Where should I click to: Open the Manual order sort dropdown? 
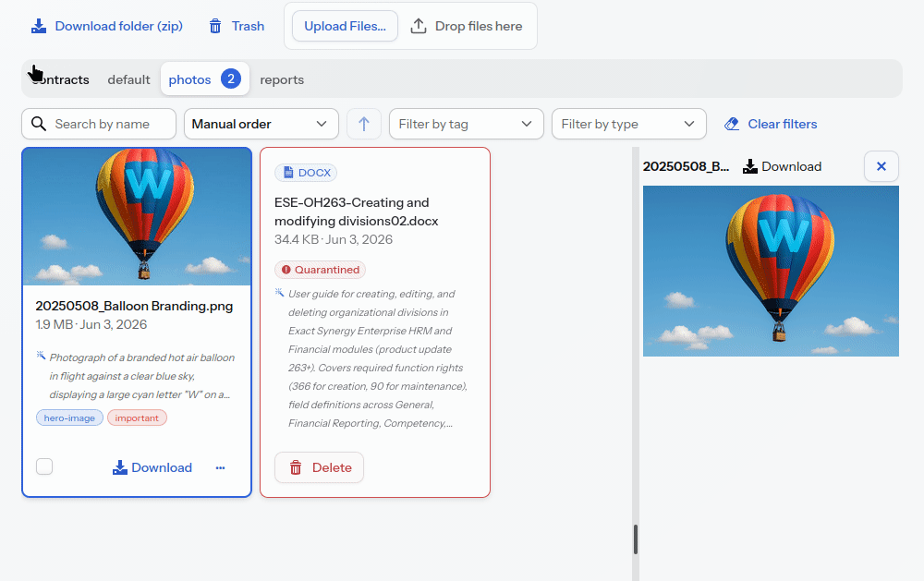[261, 124]
